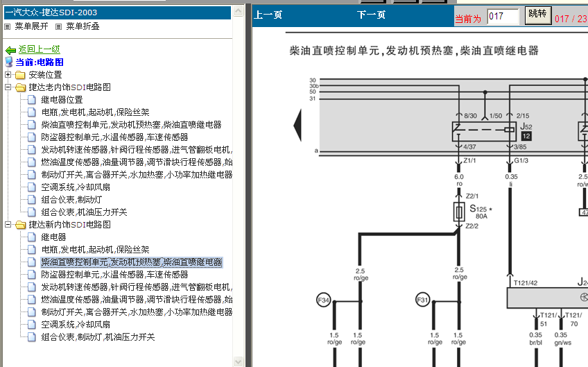Collapse the 捷达老内饰SDI电路图 node
The width and height of the screenshot is (588, 367).
(x=8, y=87)
